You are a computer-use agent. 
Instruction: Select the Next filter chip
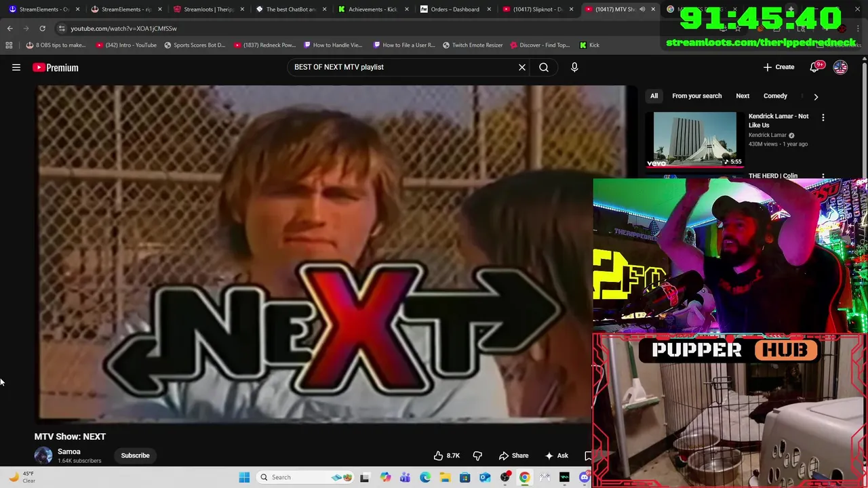(743, 96)
